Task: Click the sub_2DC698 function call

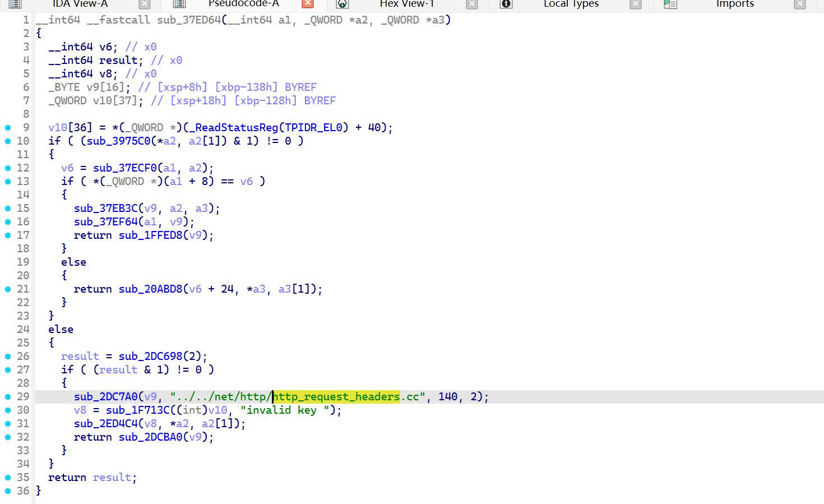Action: click(x=150, y=357)
